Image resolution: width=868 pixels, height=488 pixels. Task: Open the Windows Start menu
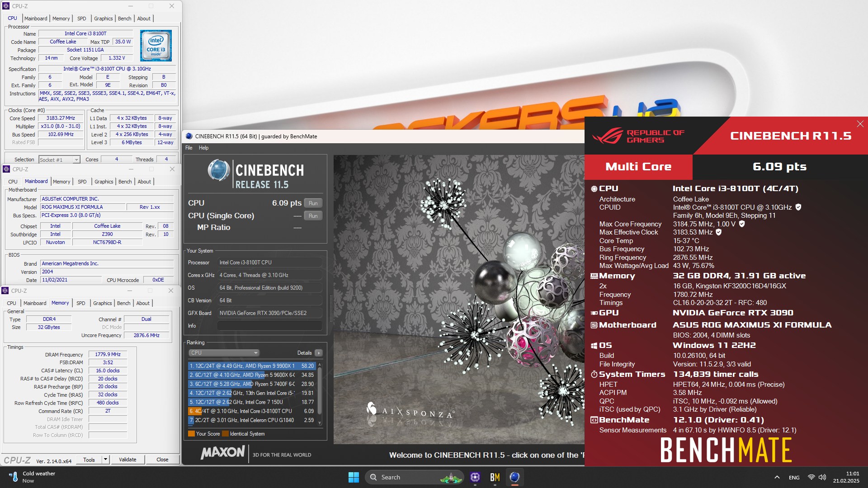tap(354, 477)
